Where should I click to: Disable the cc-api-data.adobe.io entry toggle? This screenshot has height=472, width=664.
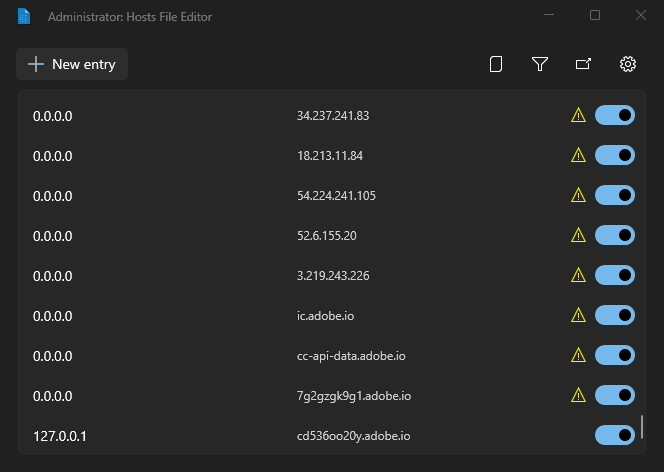pyautogui.click(x=615, y=355)
